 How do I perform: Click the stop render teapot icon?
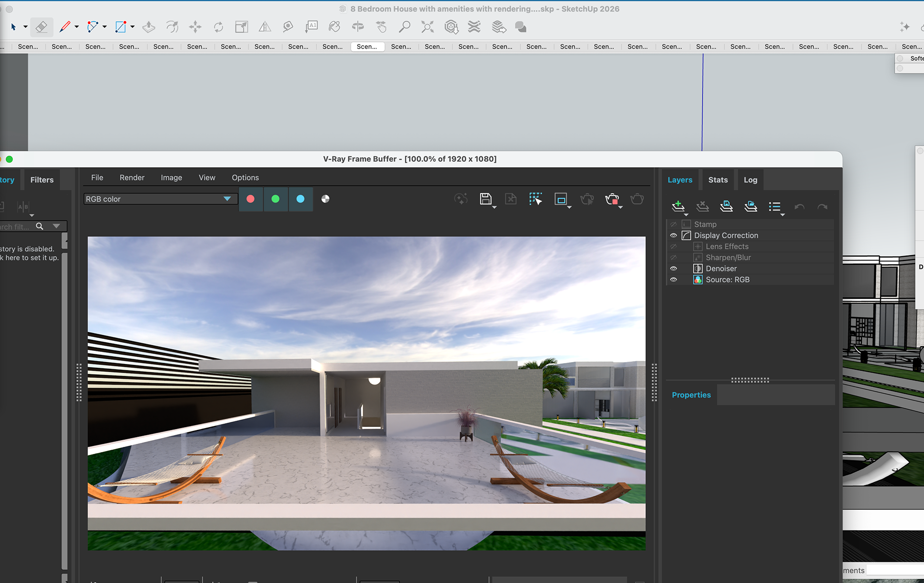612,199
